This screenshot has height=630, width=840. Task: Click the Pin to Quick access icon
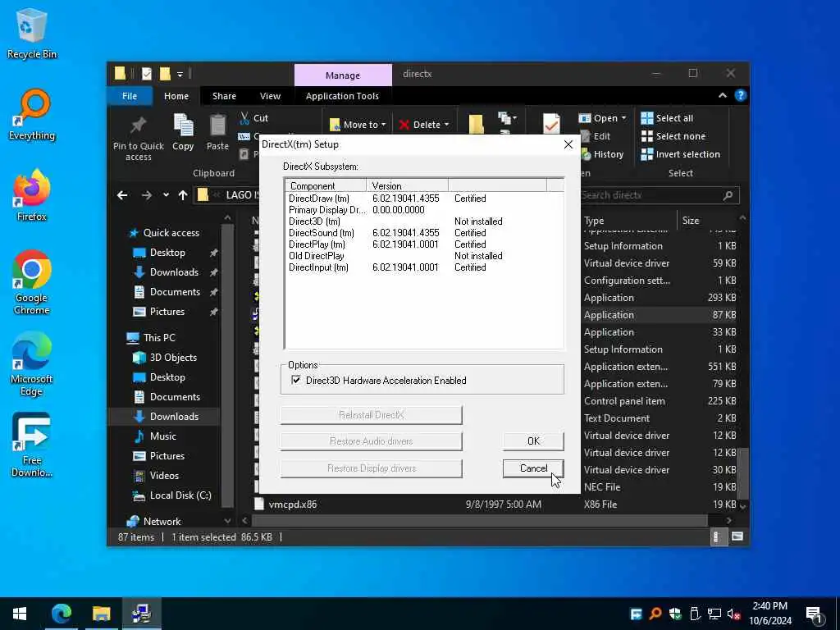[x=138, y=126]
